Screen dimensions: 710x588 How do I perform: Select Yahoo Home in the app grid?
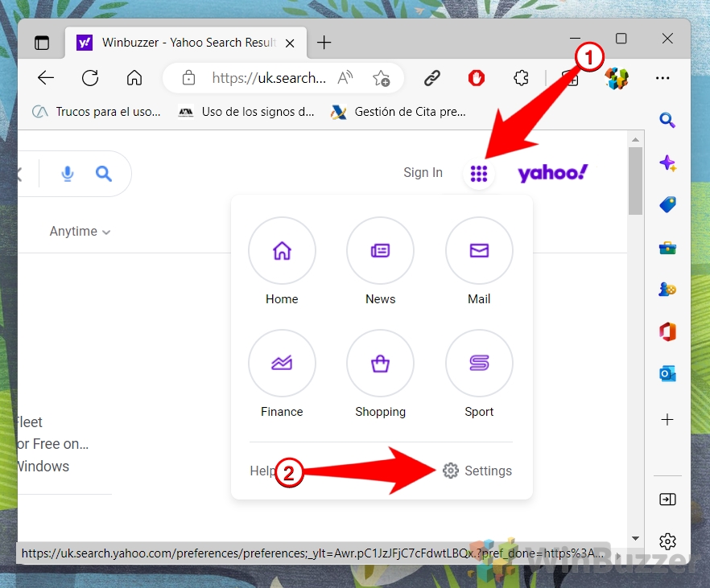pos(282,251)
